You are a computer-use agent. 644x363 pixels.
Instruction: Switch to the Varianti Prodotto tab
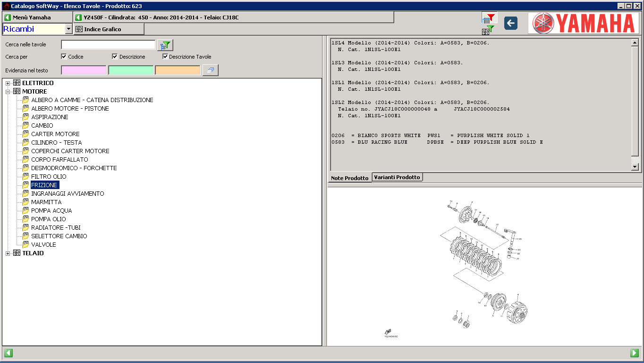pyautogui.click(x=397, y=177)
